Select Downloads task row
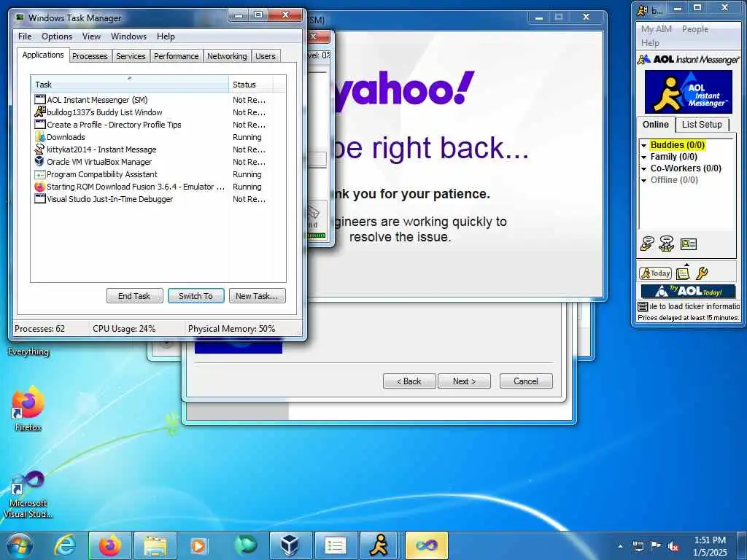Image resolution: width=747 pixels, height=560 pixels. point(151,137)
